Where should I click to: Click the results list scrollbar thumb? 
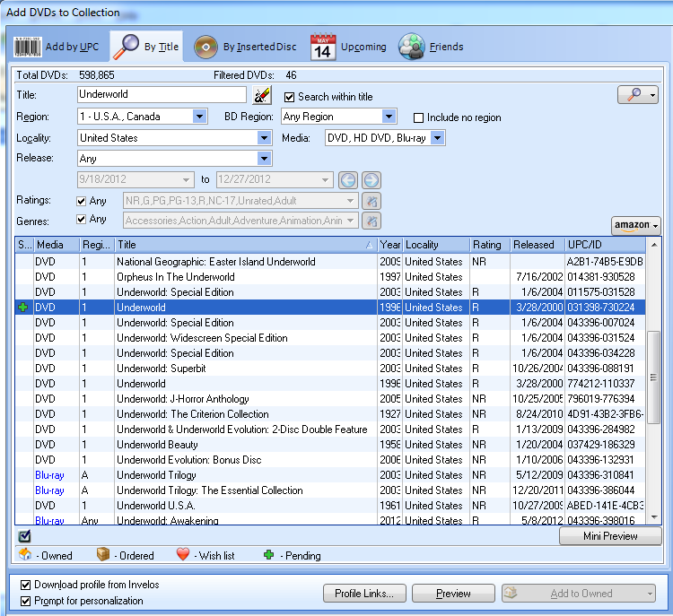[653, 377]
